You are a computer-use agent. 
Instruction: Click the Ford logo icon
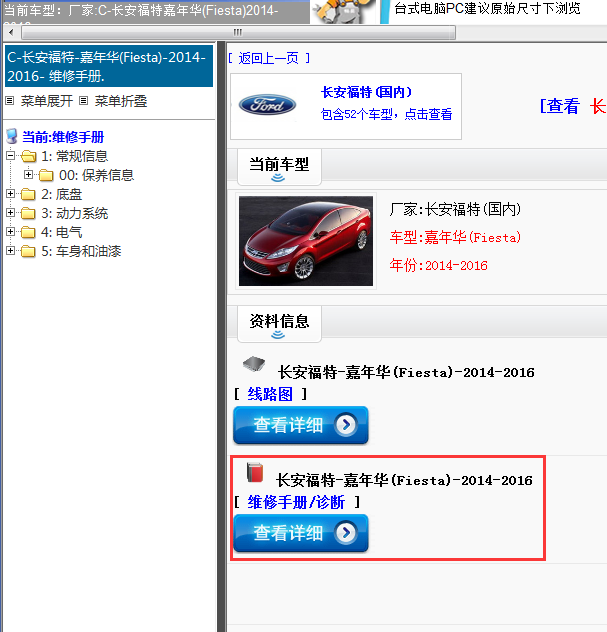coord(267,105)
